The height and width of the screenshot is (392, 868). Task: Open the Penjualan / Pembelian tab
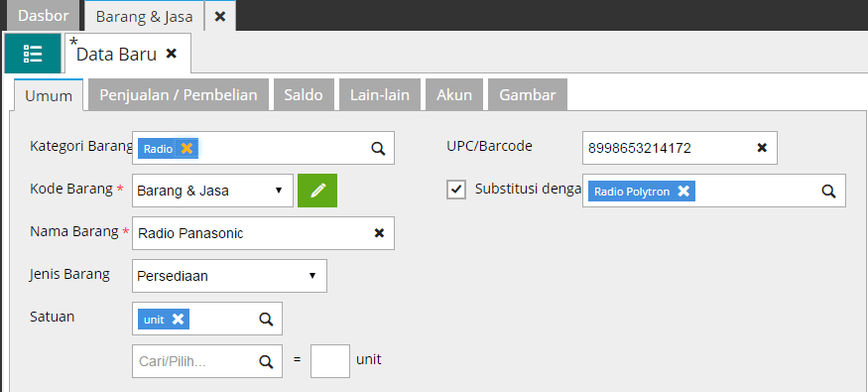(x=179, y=94)
